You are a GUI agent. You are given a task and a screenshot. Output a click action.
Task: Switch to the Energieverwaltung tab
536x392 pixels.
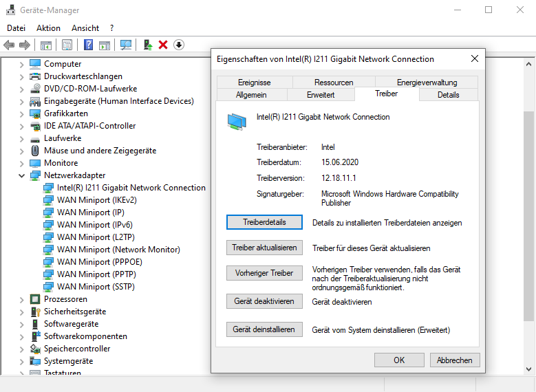tap(427, 83)
